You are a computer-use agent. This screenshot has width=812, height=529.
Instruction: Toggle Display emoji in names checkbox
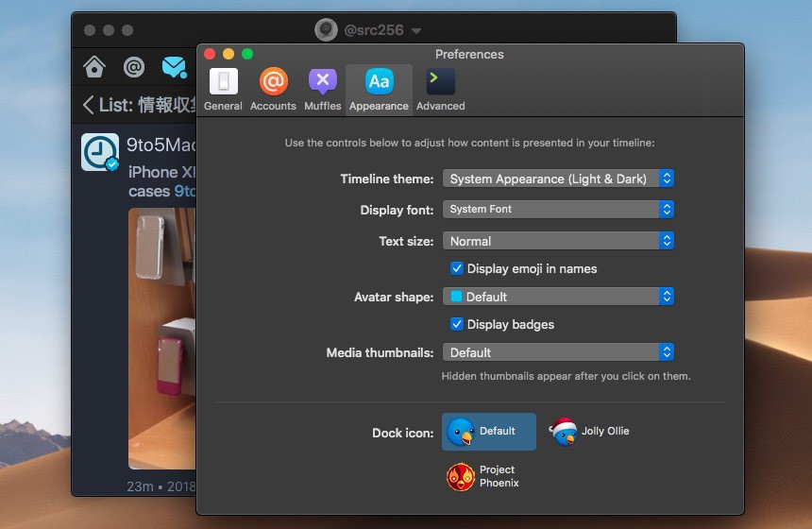tap(457, 269)
